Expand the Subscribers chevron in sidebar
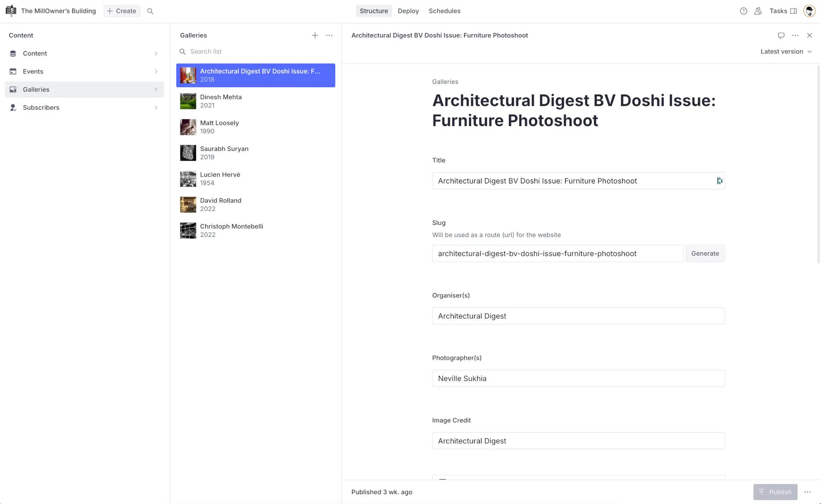 [x=156, y=108]
